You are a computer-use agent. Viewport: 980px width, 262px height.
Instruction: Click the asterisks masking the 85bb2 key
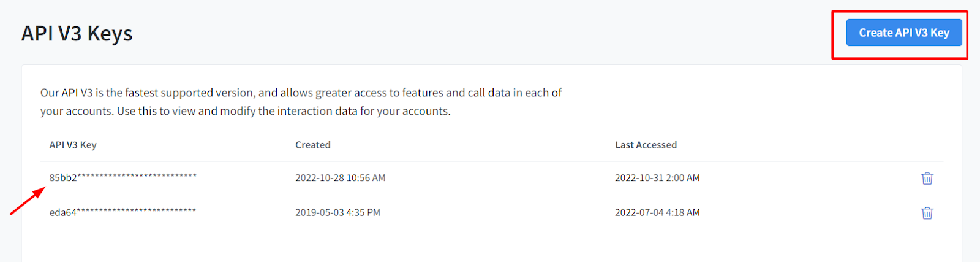pyautogui.click(x=137, y=177)
